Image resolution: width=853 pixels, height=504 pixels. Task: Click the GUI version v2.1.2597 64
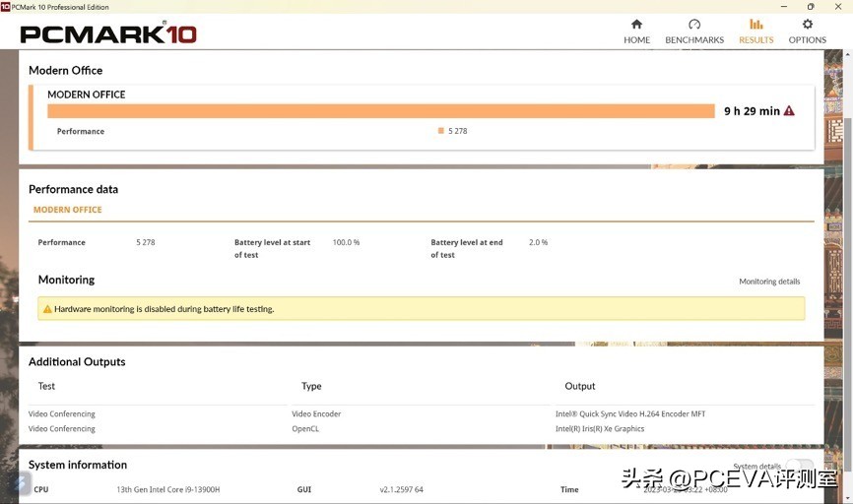click(x=402, y=489)
